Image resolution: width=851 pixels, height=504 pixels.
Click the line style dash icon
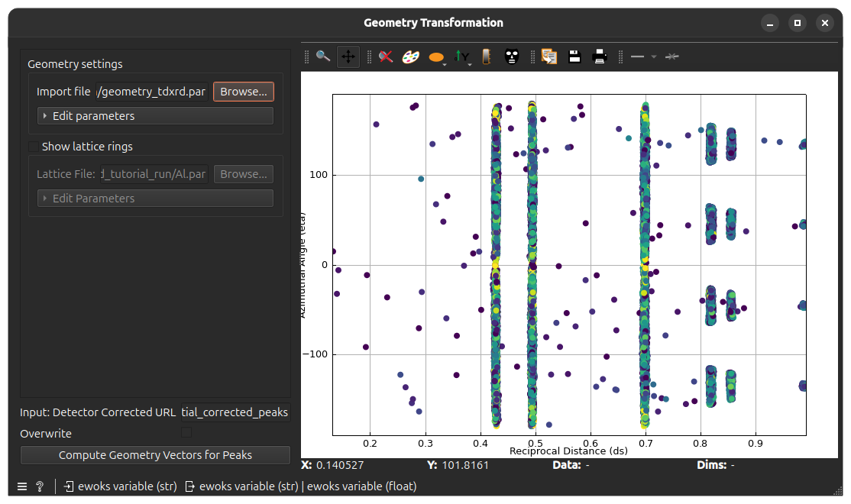coord(637,57)
